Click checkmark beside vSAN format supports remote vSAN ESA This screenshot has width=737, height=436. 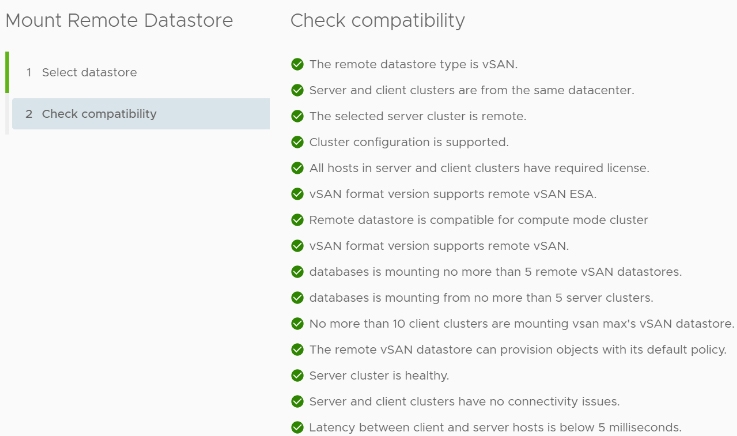(x=297, y=194)
